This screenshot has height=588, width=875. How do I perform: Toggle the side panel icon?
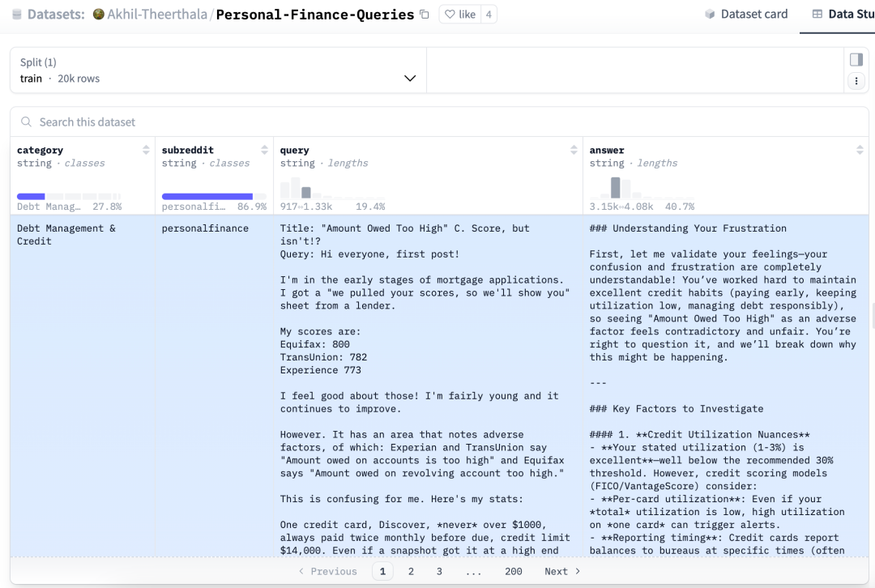(856, 60)
